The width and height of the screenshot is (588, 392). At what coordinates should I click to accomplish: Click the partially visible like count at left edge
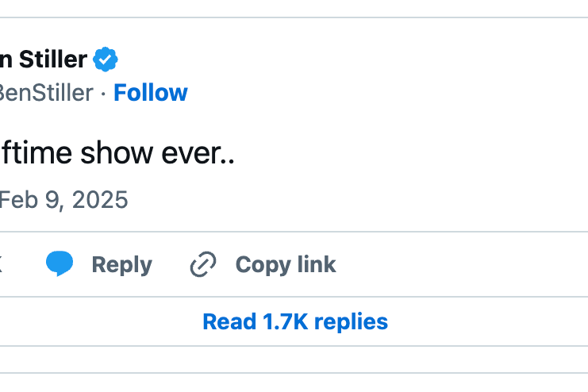pos(1,264)
